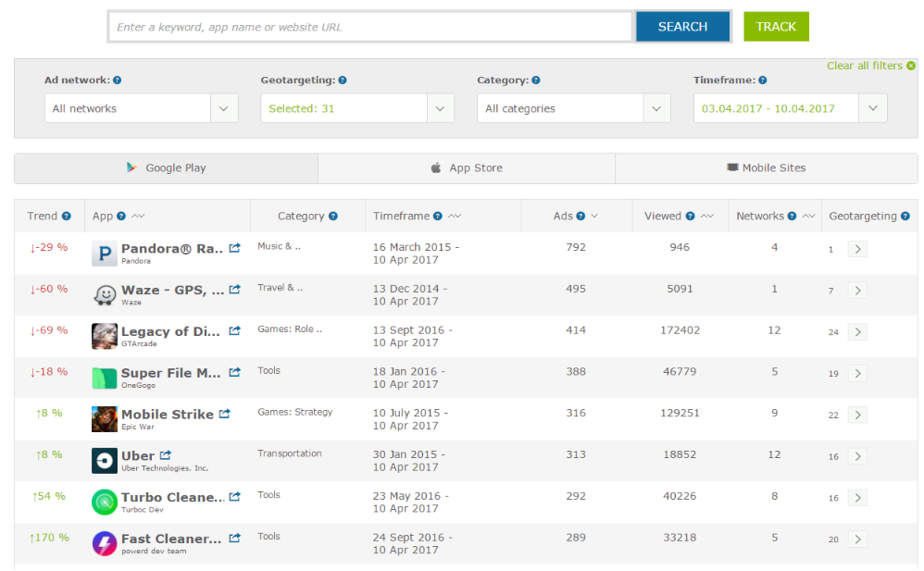924x571 pixels.
Task: Click the Turbo Cleaner app icon
Action: [x=105, y=503]
